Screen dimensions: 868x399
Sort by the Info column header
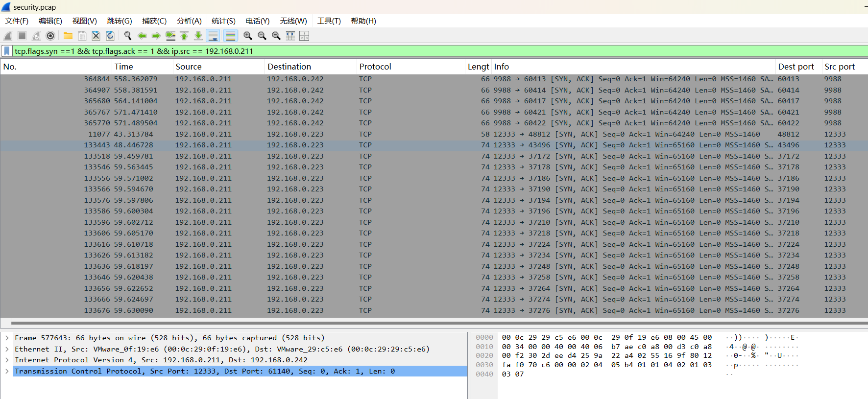point(633,67)
